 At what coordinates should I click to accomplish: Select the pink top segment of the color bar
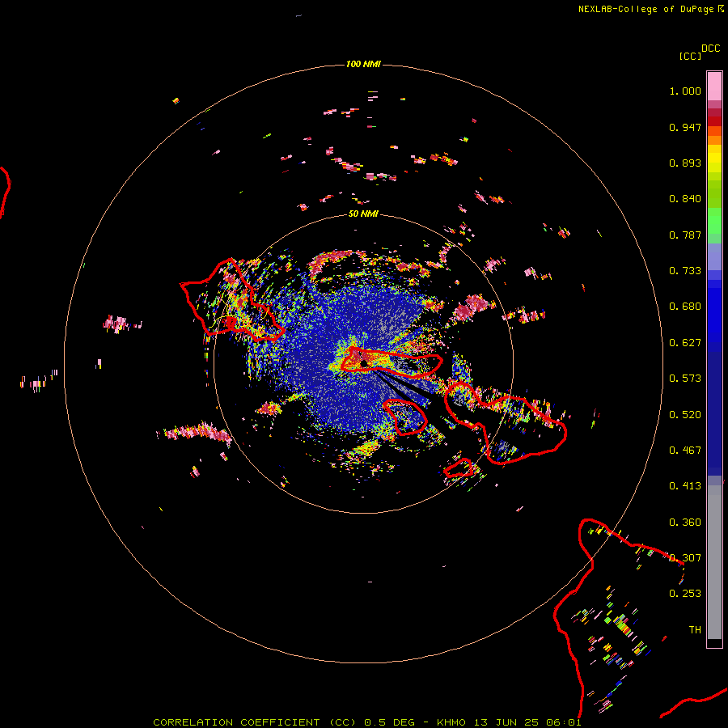[714, 87]
